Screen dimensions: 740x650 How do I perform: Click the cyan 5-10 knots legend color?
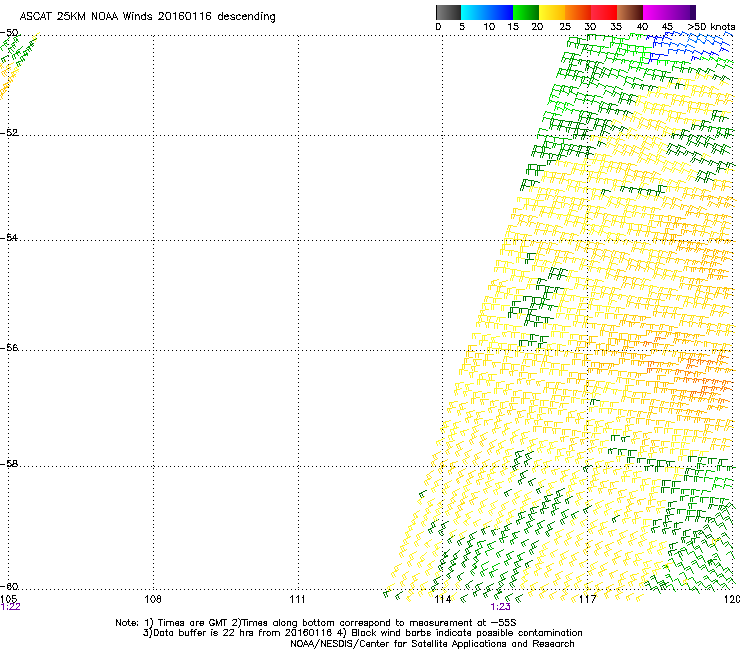click(x=473, y=12)
